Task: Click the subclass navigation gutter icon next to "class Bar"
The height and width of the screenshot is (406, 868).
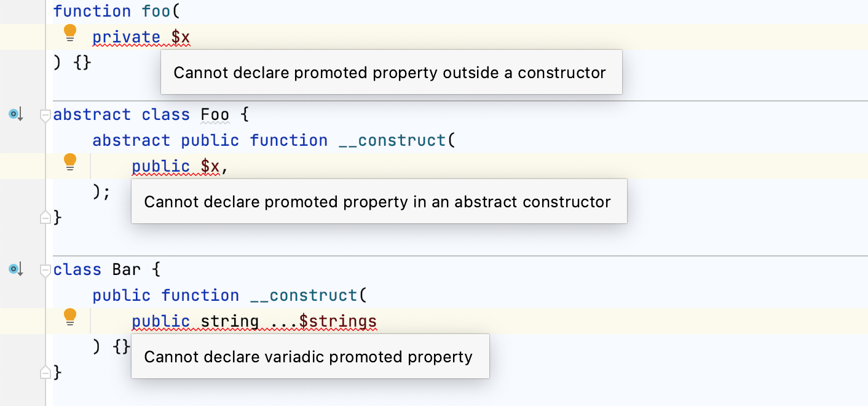Action: tap(14, 269)
